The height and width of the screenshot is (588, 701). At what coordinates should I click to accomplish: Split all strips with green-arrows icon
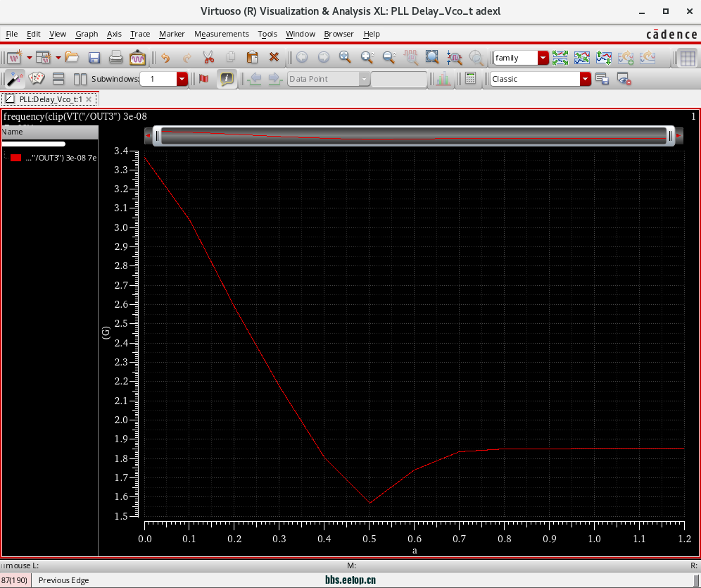(x=560, y=57)
